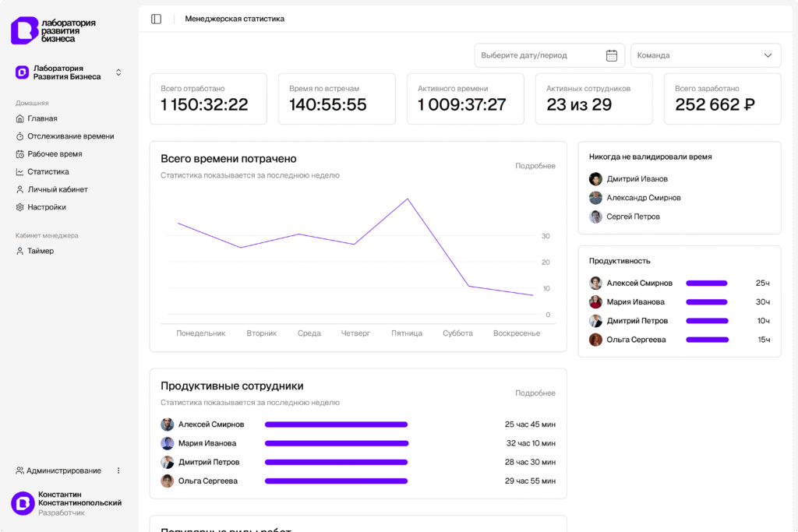Toggle the sidebar collapse icon

click(156, 19)
